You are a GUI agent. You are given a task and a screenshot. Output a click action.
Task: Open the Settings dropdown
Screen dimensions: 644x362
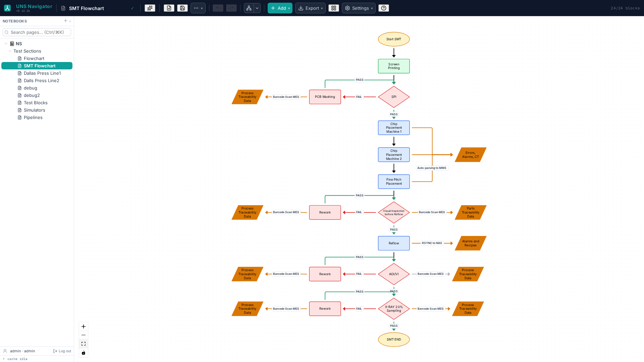359,8
